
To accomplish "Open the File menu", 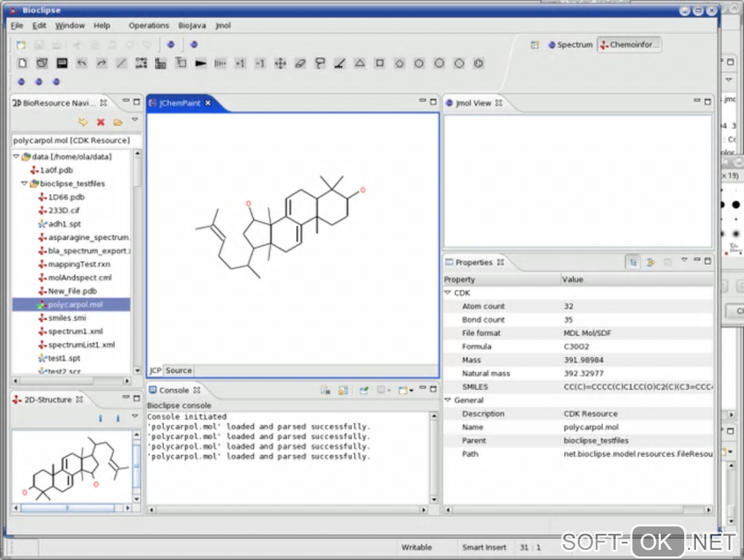I will click(17, 26).
